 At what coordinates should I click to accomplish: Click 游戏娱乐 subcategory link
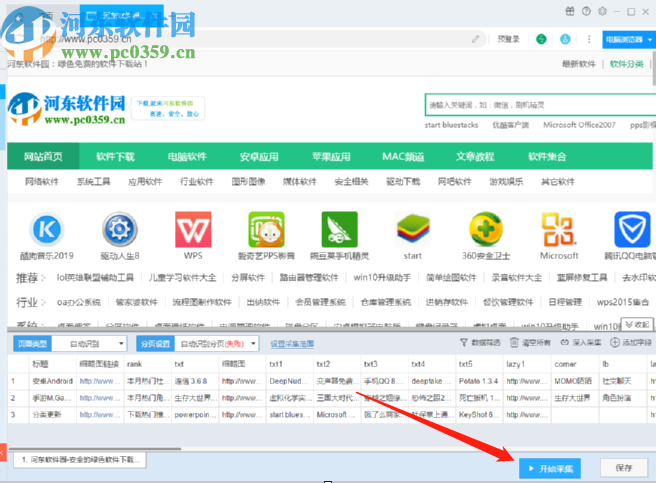point(506,181)
